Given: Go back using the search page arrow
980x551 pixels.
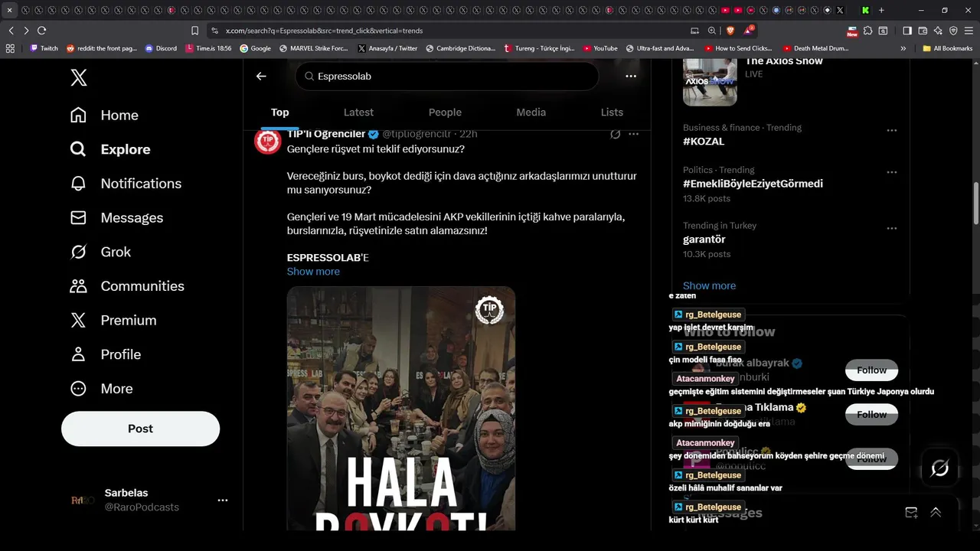Looking at the screenshot, I should click(261, 76).
